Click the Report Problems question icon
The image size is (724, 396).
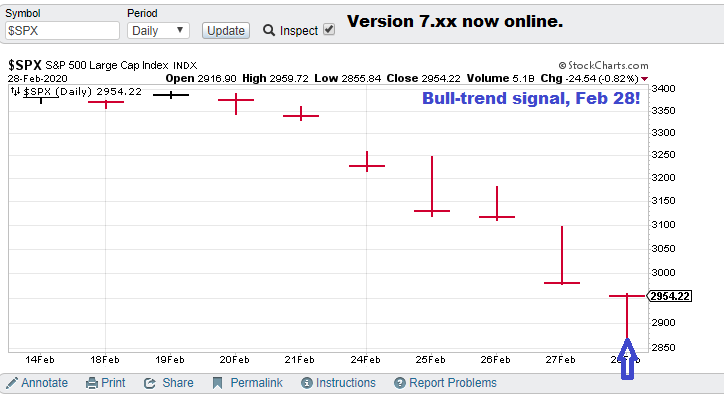400,383
